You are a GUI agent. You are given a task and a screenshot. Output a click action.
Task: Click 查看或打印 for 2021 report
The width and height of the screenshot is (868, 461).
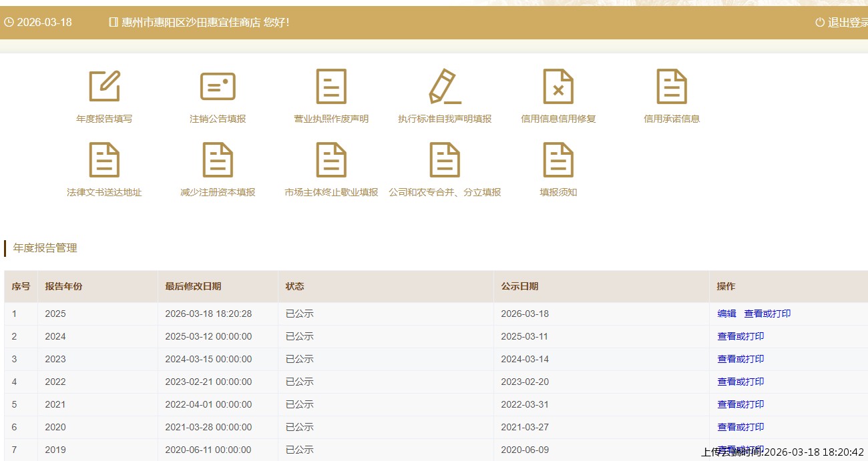[x=740, y=404]
